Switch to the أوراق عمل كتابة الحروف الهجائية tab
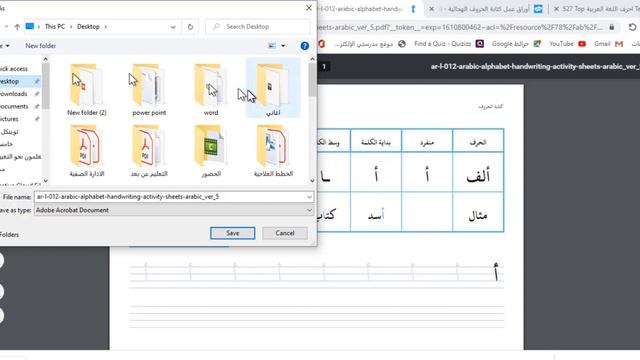This screenshot has width=640, height=360. pos(488,9)
